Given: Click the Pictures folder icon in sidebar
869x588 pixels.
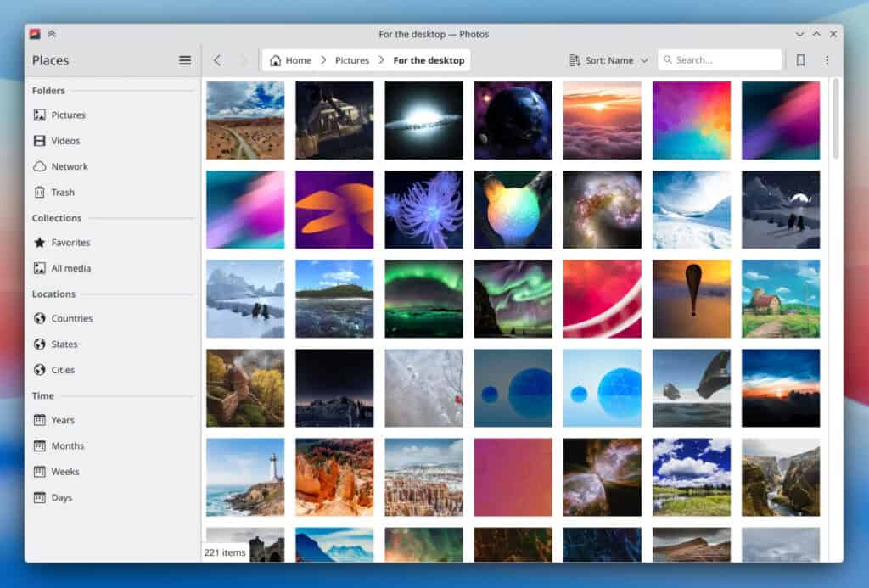Looking at the screenshot, I should tap(39, 115).
